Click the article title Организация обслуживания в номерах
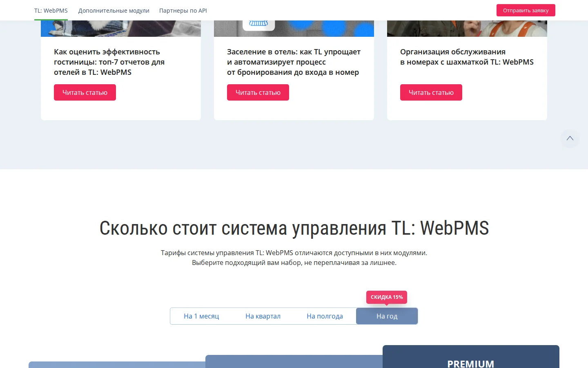The width and height of the screenshot is (588, 368). [467, 57]
